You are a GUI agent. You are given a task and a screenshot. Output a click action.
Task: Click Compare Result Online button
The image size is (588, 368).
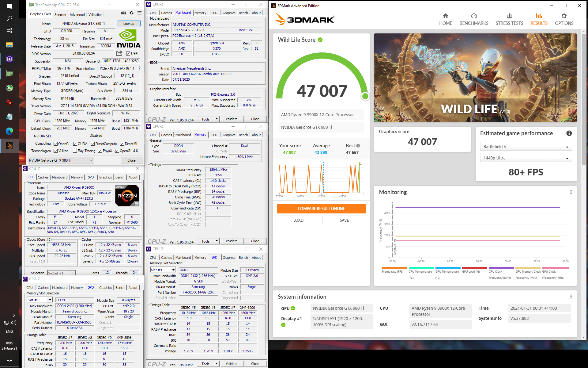click(321, 209)
